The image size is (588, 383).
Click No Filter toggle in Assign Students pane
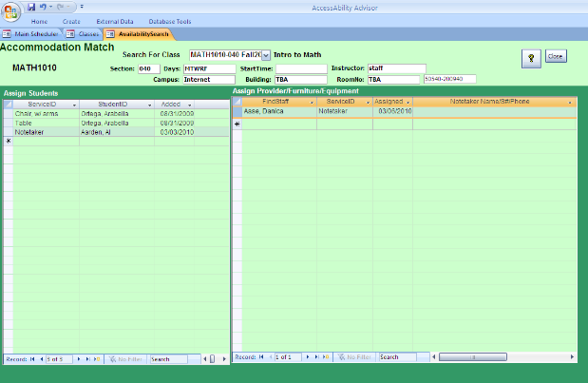click(125, 358)
